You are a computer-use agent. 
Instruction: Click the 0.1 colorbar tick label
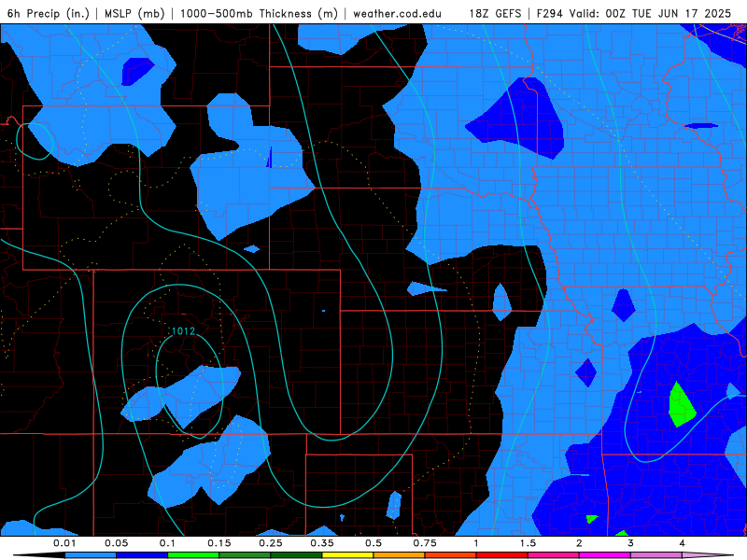167,543
